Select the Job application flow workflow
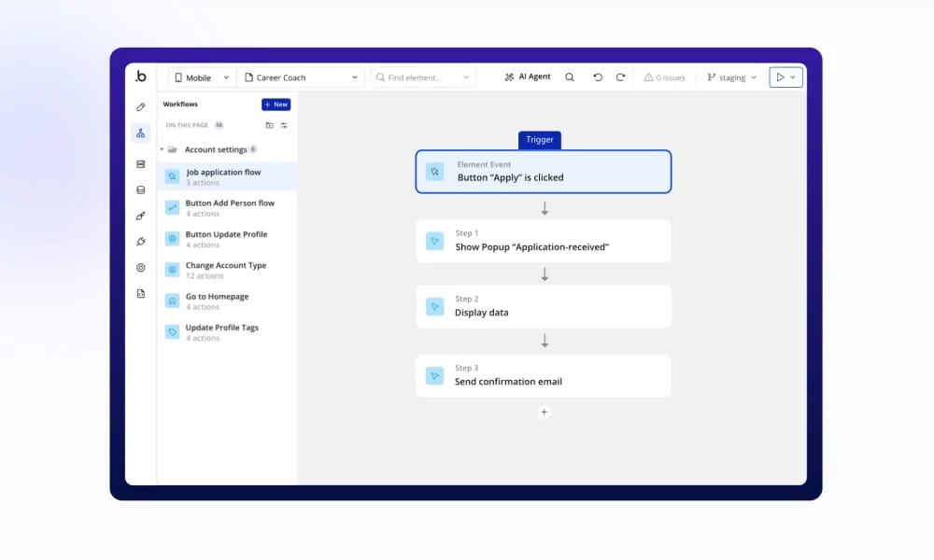The image size is (934, 560). click(228, 176)
